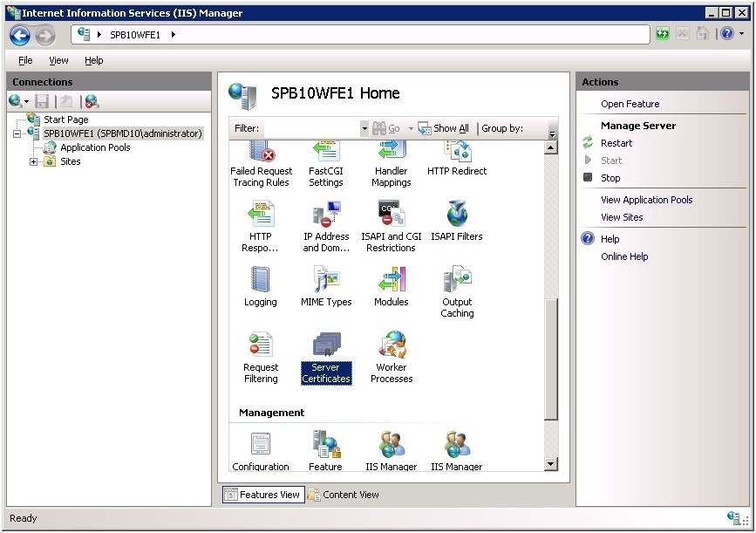
Task: Open ISAPI Filters feature
Action: click(457, 221)
